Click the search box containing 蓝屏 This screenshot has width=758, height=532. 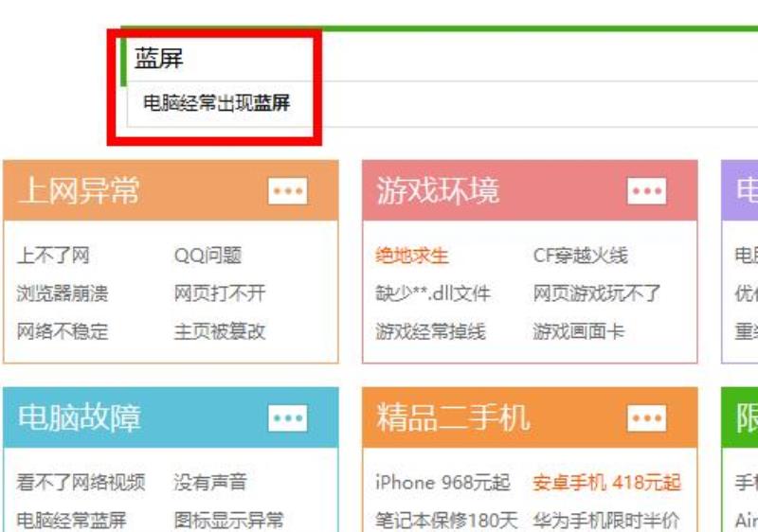(x=438, y=59)
